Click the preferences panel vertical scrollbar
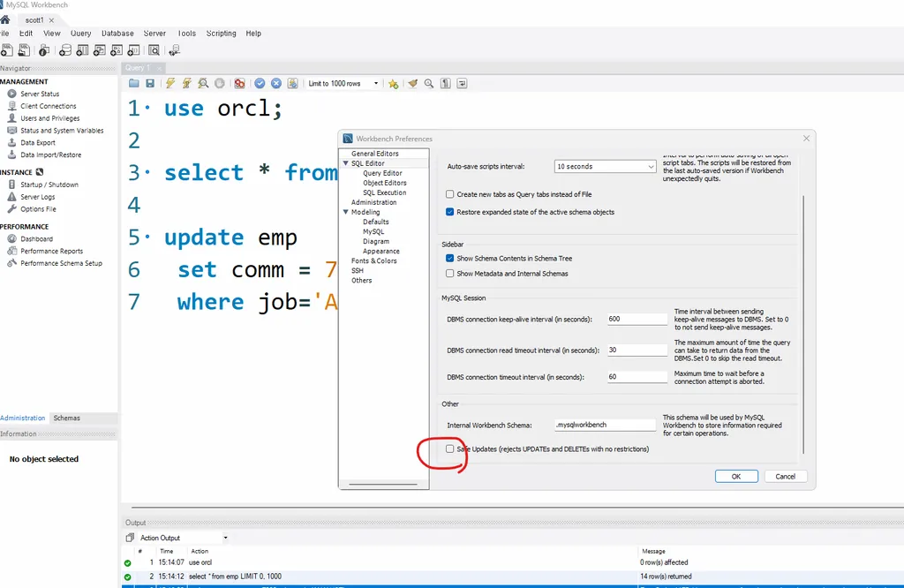The height and width of the screenshot is (588, 904). click(x=803, y=325)
